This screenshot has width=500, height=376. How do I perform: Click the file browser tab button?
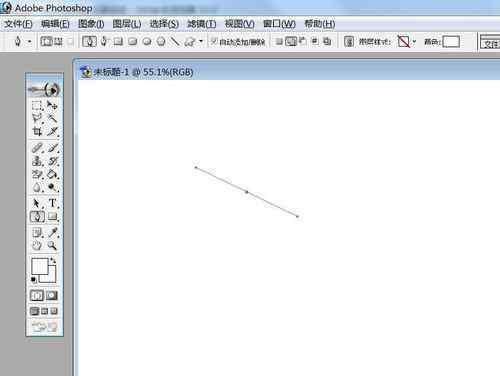491,44
